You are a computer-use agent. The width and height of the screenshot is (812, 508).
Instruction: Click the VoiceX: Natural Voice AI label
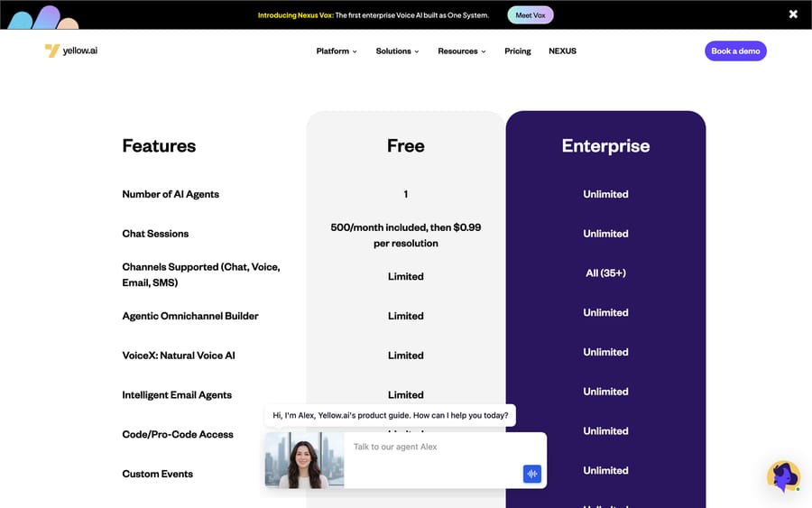tap(178, 356)
